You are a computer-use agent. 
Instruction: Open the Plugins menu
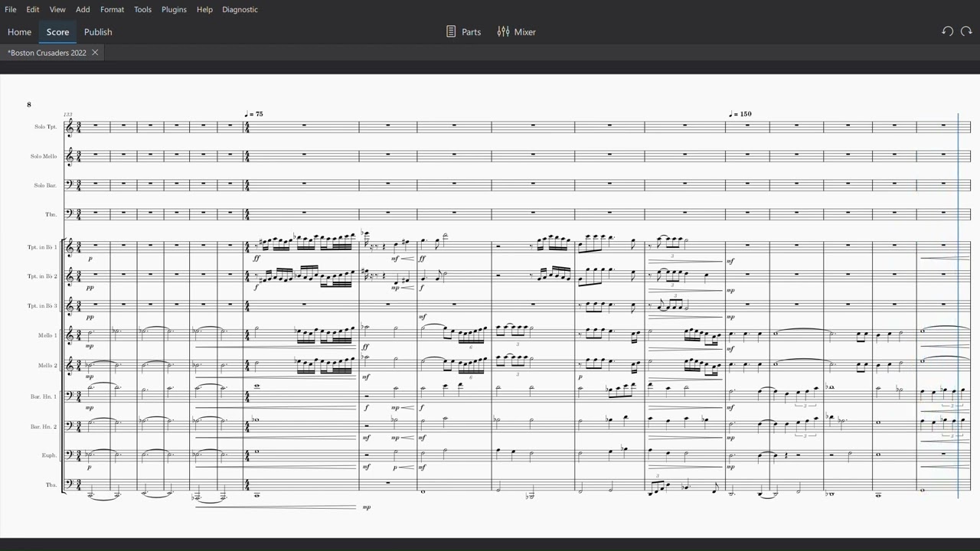(174, 9)
